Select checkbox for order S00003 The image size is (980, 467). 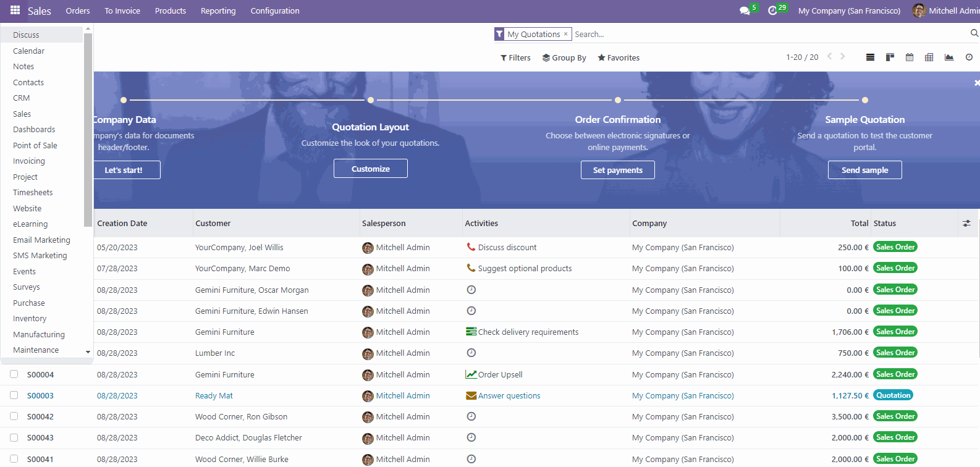point(14,395)
